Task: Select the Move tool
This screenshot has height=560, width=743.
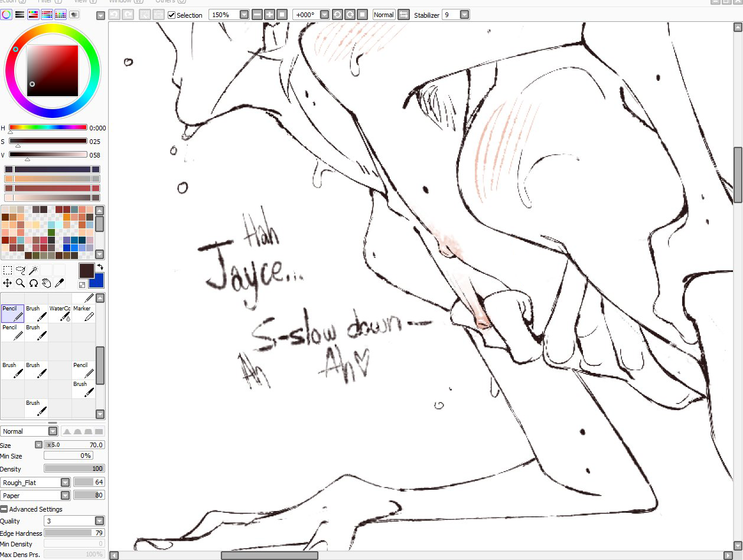Action: [7, 283]
